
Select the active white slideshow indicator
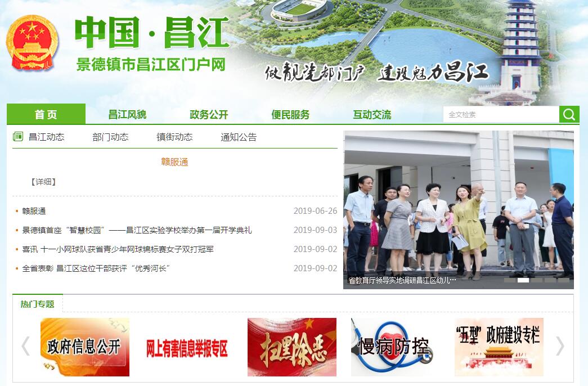[523, 280]
